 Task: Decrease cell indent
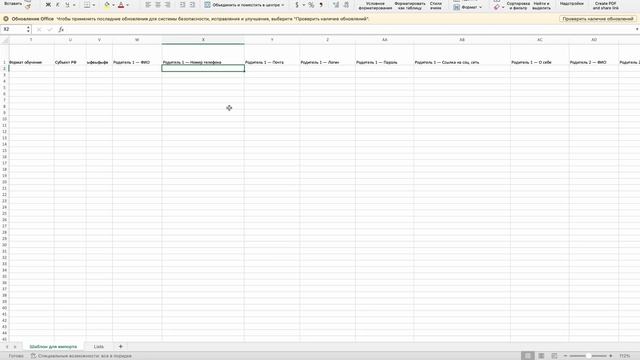(x=182, y=5)
